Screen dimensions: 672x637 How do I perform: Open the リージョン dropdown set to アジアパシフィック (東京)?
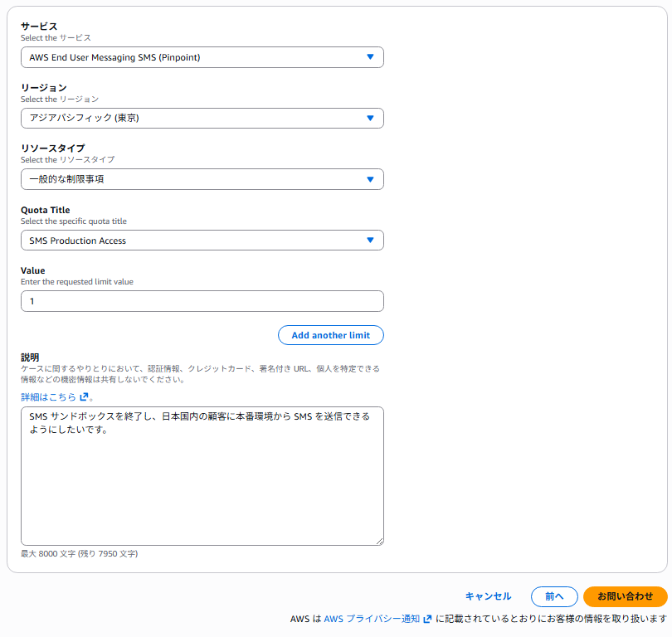pos(191,118)
